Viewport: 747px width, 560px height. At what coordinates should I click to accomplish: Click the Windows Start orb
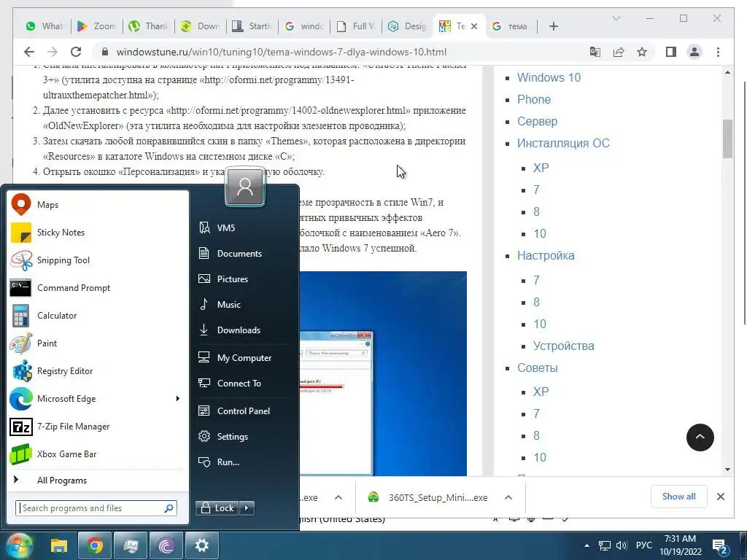[x=19, y=545]
